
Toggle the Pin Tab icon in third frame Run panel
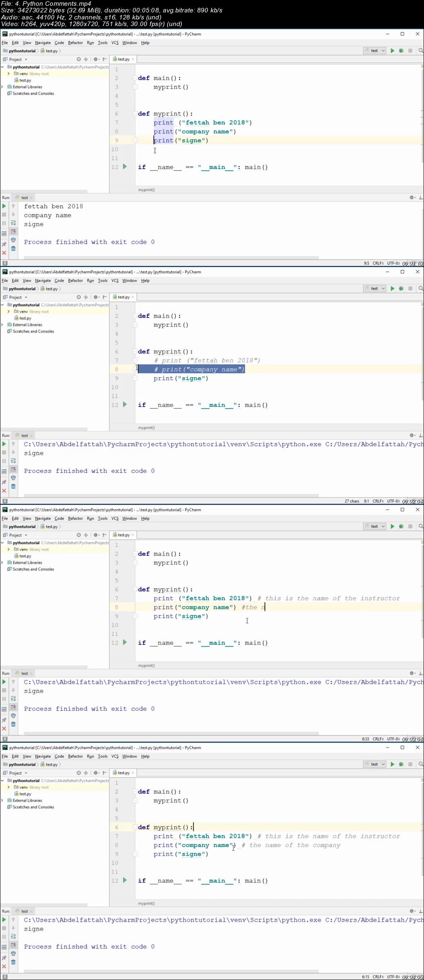4,720
